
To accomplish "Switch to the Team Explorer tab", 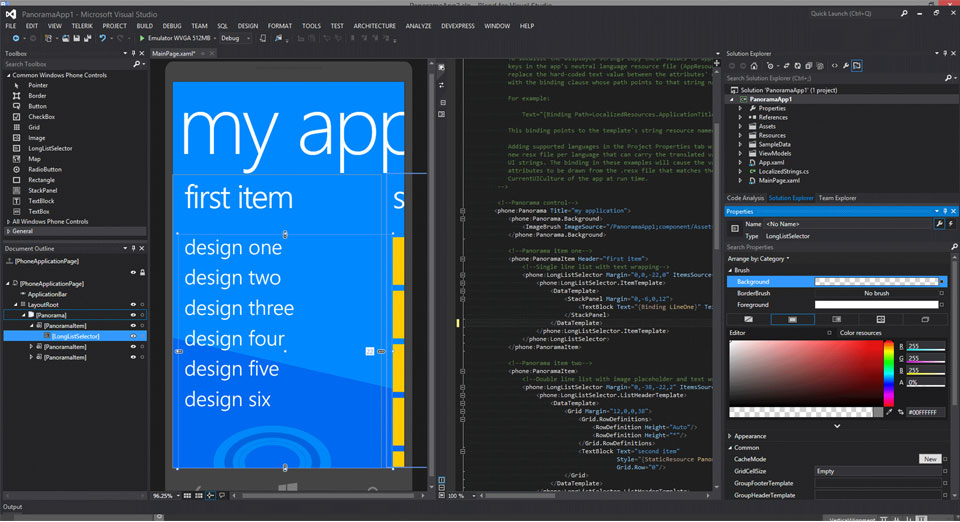I will 837,198.
